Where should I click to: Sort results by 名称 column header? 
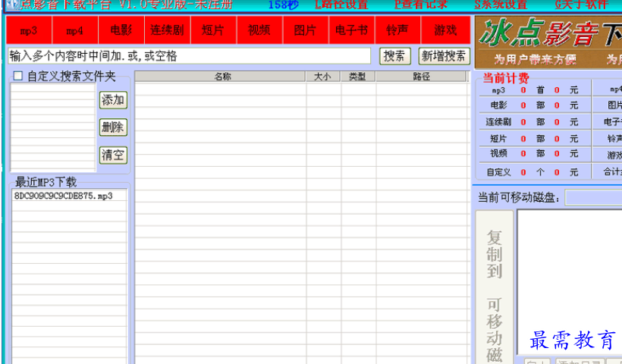click(x=220, y=76)
